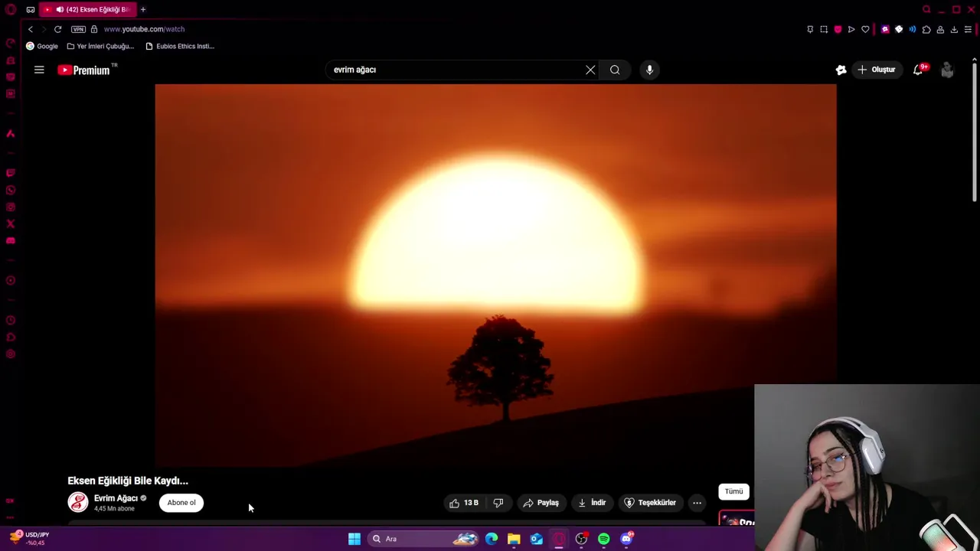This screenshot has height=551, width=980.
Task: Select the Tümü filter chip
Action: click(733, 491)
